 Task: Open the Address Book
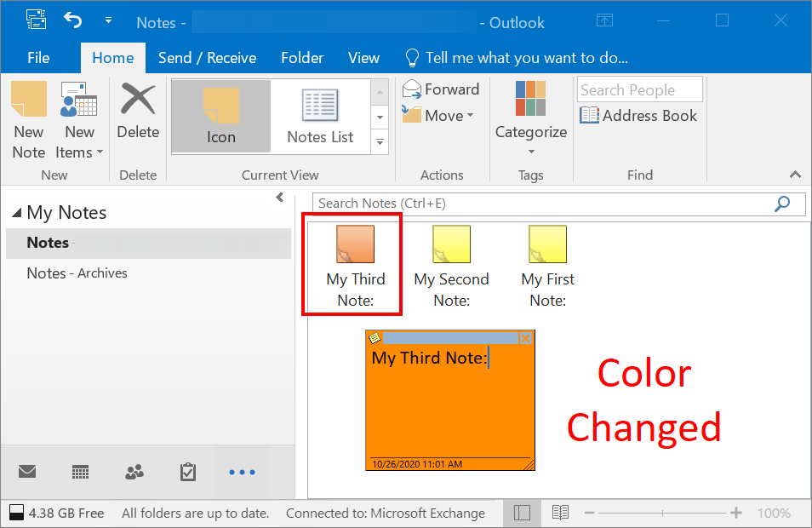pos(638,116)
